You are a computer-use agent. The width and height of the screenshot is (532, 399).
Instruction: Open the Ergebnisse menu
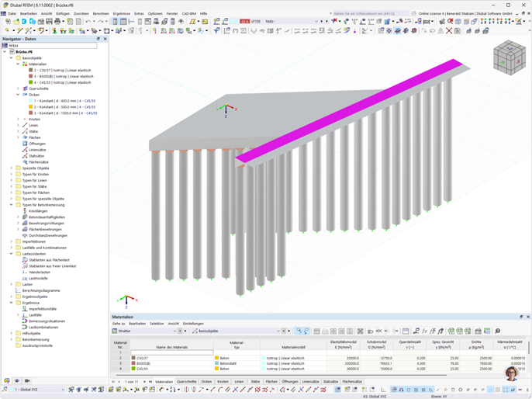click(122, 13)
